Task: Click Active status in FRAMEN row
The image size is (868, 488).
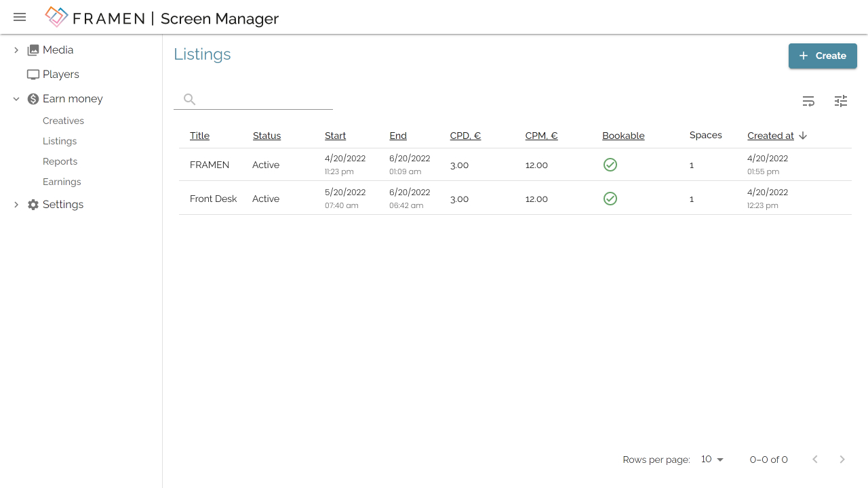Action: pos(266,165)
